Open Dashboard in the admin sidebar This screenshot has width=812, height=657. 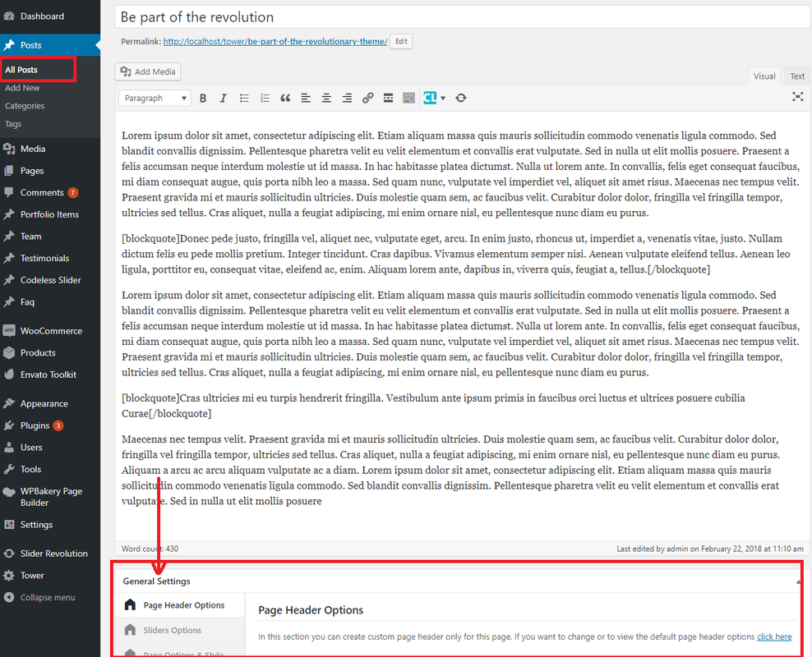(x=50, y=16)
